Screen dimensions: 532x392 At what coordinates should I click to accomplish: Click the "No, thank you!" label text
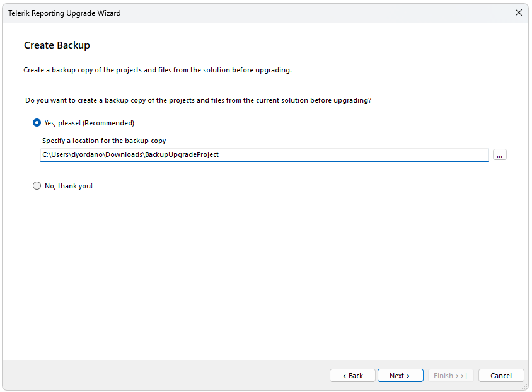pos(68,186)
